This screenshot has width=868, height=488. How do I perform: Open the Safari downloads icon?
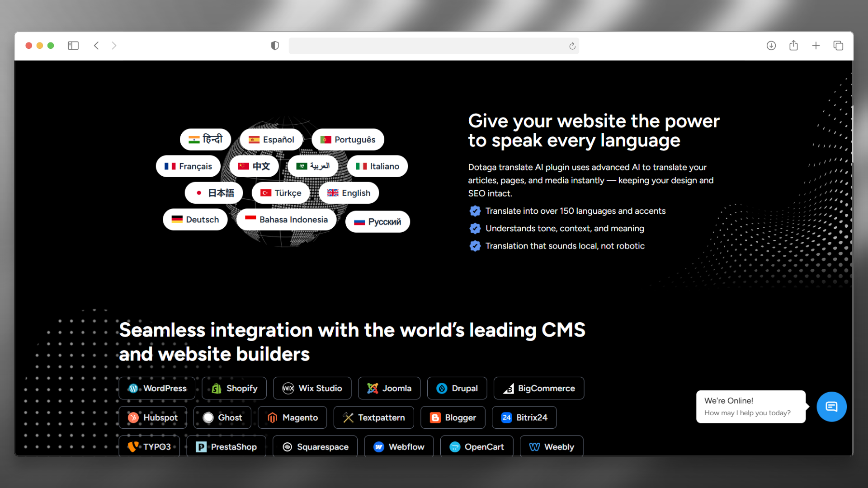(771, 46)
